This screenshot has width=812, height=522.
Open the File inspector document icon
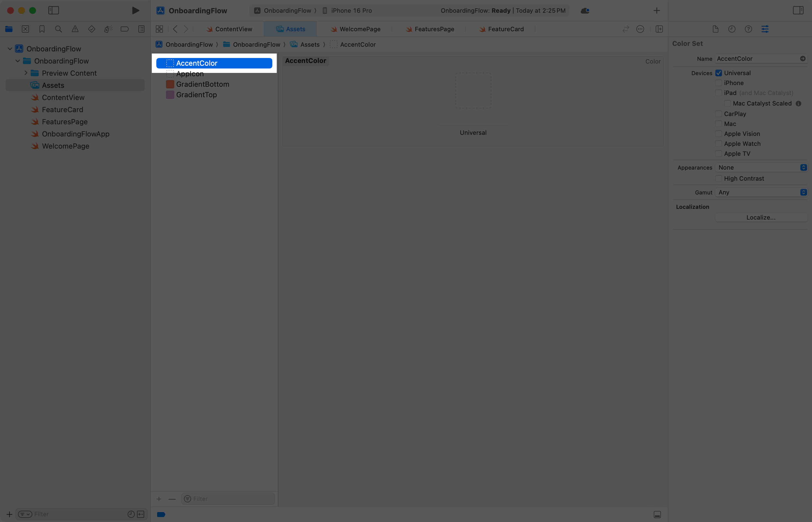(715, 29)
